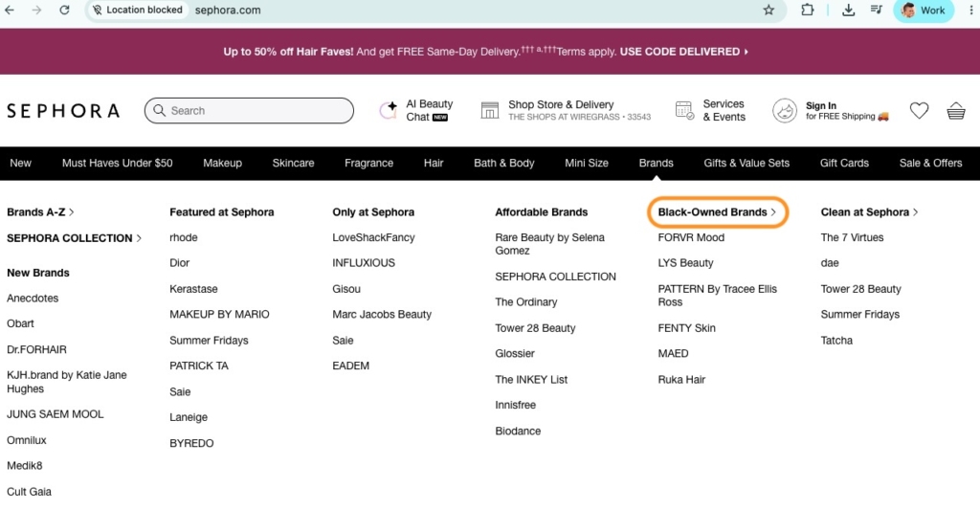
Task: Open the browser extensions puzzle icon
Action: (808, 10)
